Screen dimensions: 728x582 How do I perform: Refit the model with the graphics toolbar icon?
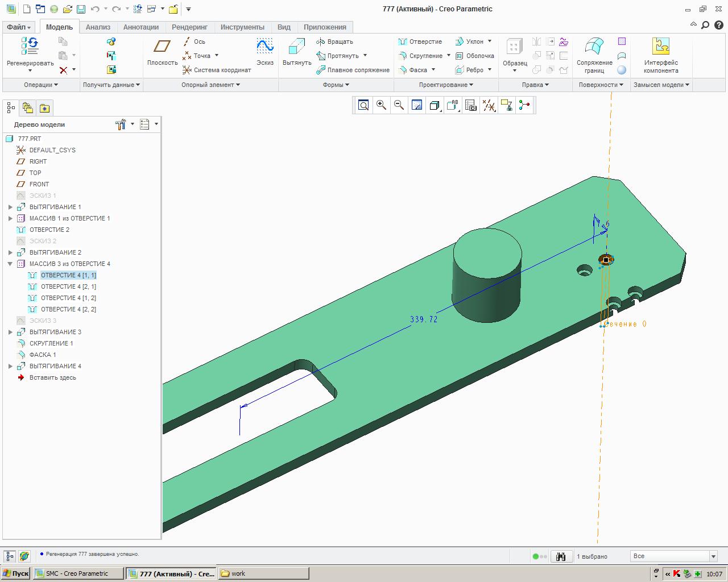point(363,105)
